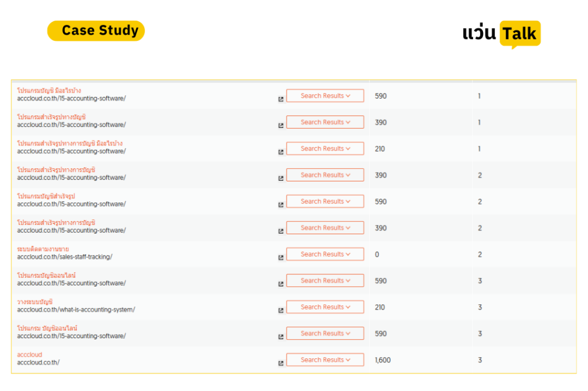
Task: Expand Search Results dropdown for acccloud keyword
Action: point(325,359)
